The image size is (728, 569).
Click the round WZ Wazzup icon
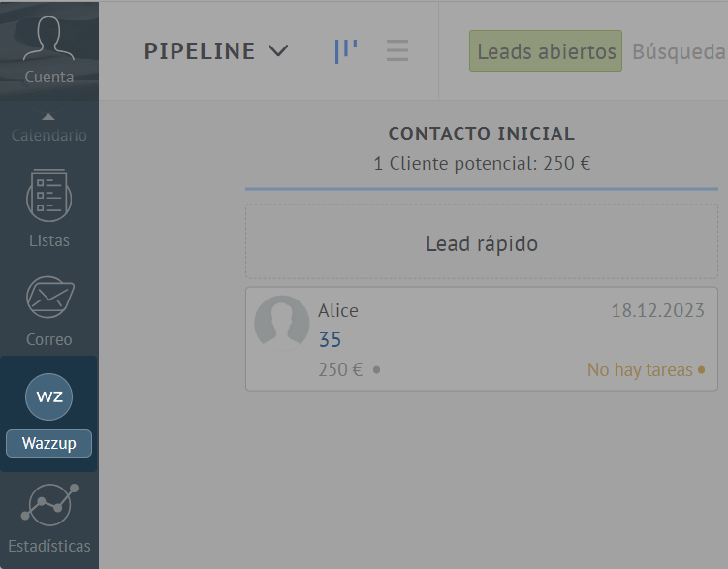(x=48, y=397)
